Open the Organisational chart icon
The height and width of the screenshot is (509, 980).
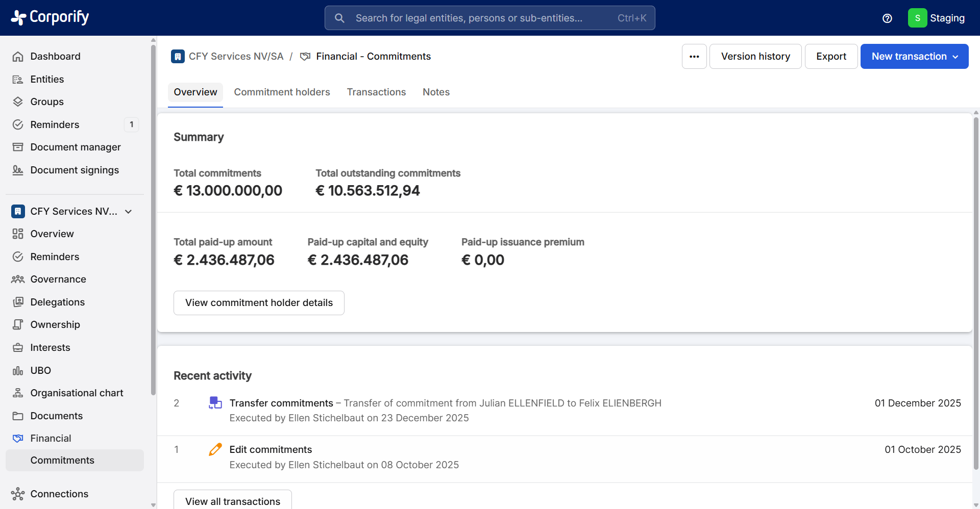18,393
